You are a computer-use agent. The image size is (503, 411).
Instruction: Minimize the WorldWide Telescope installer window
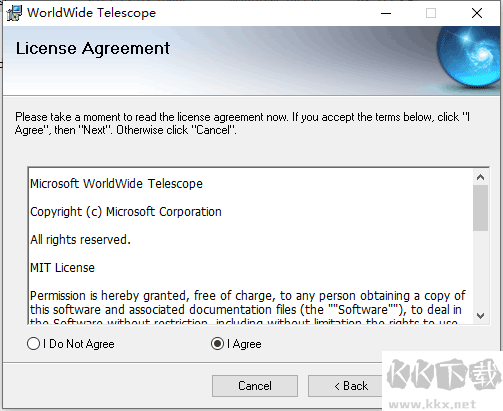pyautogui.click(x=386, y=13)
